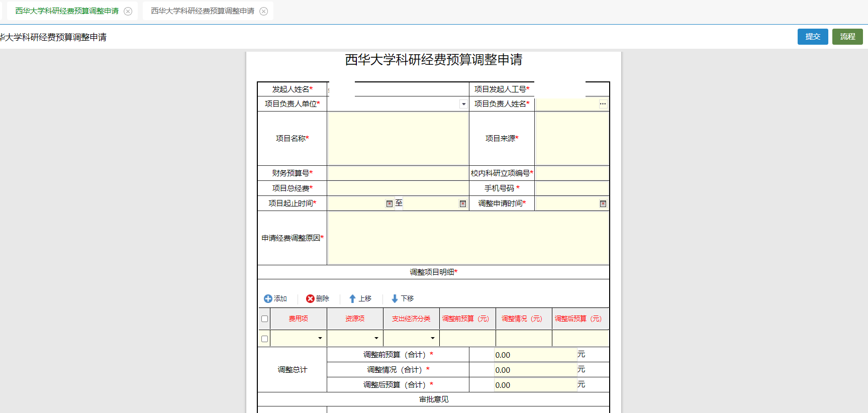Open the project end date calendar picker

[x=463, y=203]
